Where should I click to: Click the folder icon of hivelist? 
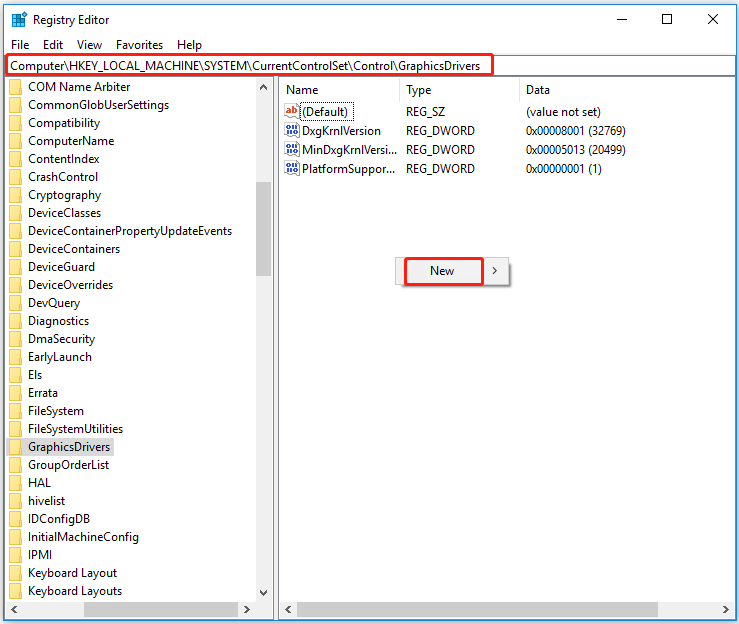(x=16, y=501)
